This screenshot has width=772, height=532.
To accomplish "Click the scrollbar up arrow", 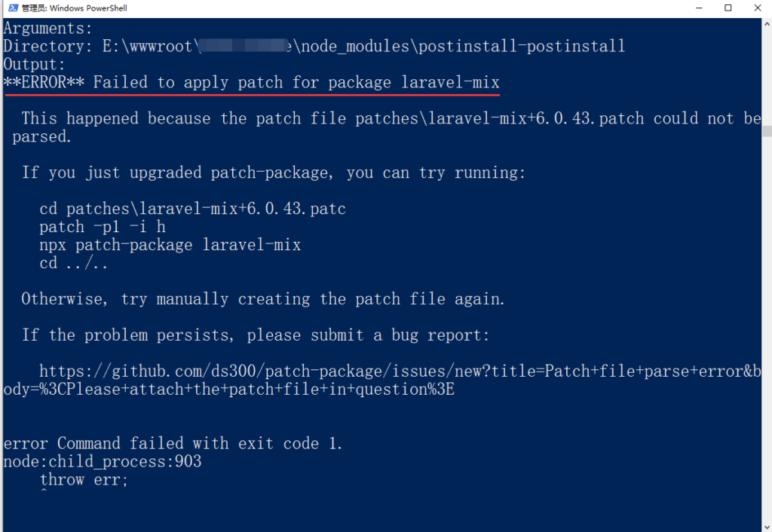I will coord(766,21).
